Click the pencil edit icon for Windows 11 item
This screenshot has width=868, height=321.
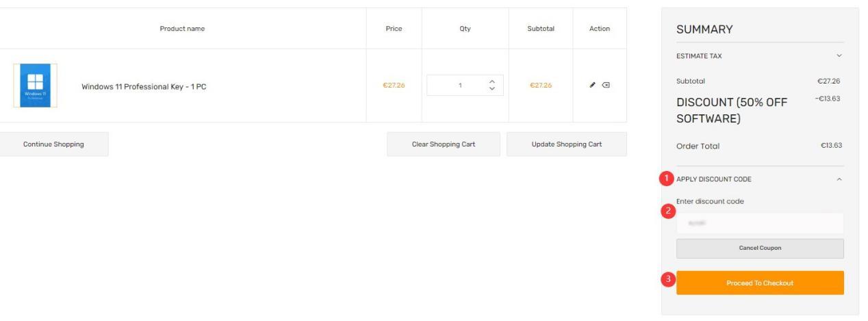[x=592, y=86]
